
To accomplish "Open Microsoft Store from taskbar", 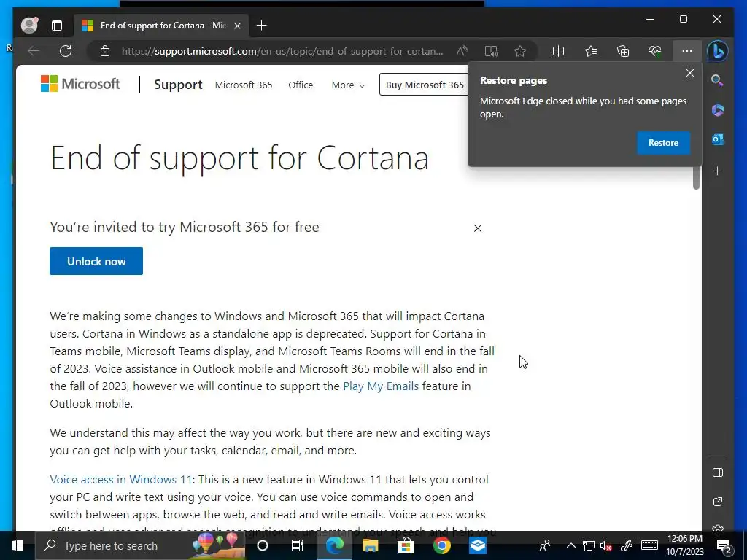I will [x=406, y=545].
